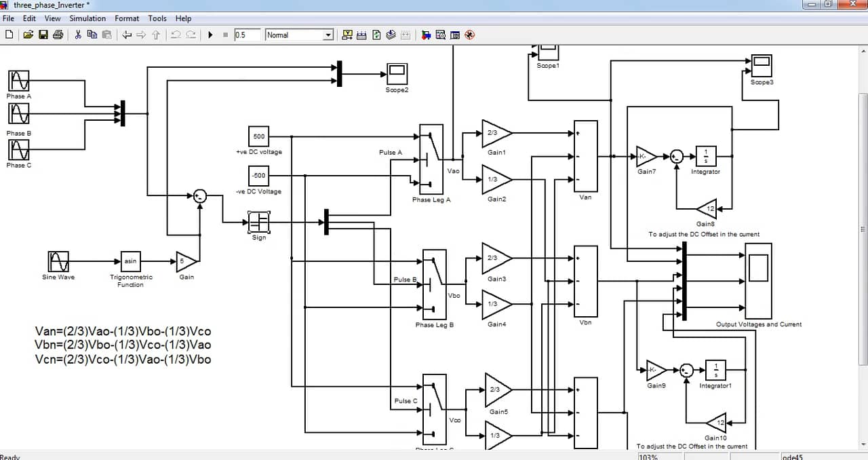Click the Redo icon
The height and width of the screenshot is (460, 868).
(191, 35)
